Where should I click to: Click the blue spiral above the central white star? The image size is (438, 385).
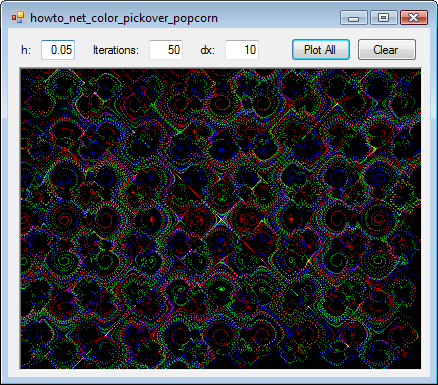[x=221, y=149]
